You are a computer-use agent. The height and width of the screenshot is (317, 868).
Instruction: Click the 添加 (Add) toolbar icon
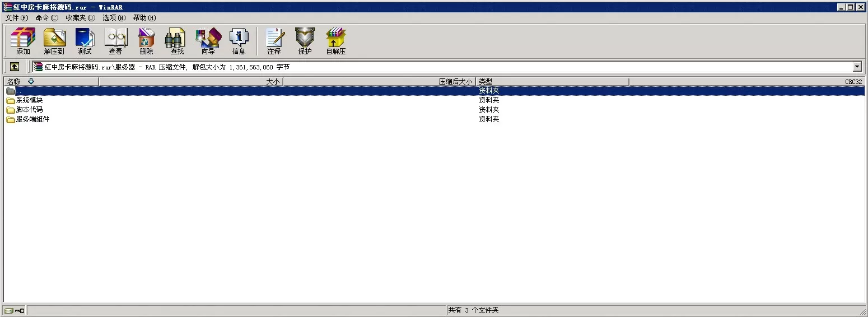[x=23, y=41]
